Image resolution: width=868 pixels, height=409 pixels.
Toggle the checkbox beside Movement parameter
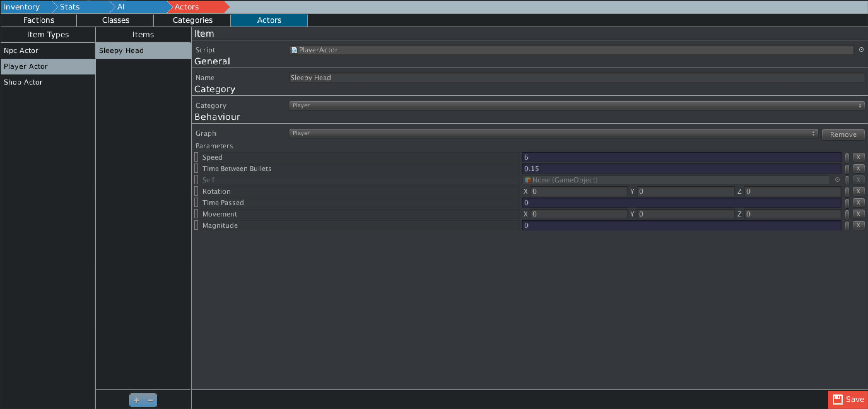click(196, 214)
